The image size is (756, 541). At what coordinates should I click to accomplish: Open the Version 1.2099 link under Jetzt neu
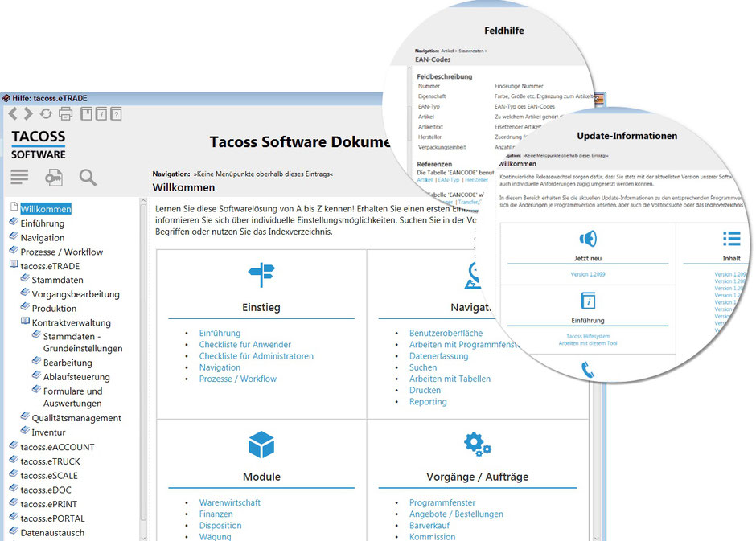[588, 274]
